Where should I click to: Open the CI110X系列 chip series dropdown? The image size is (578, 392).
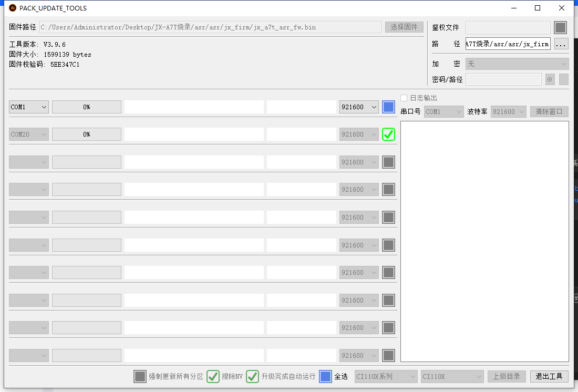tap(386, 376)
